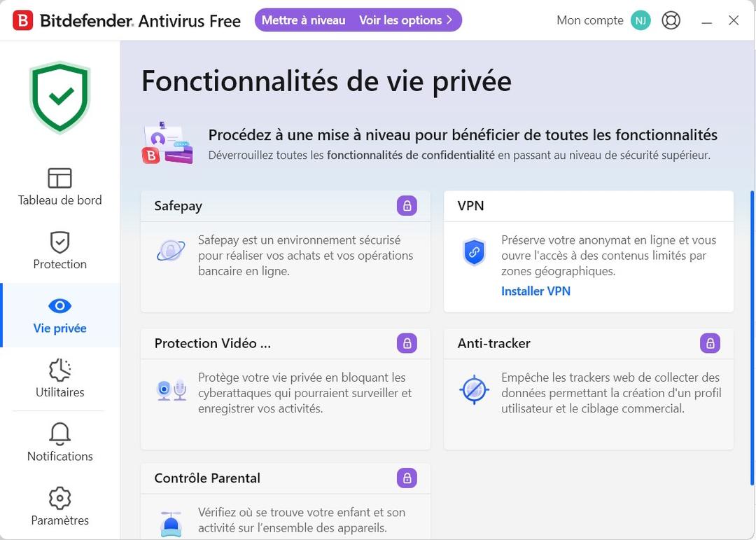This screenshot has height=540, width=756.
Task: Click the green protection status shield
Action: tap(59, 96)
